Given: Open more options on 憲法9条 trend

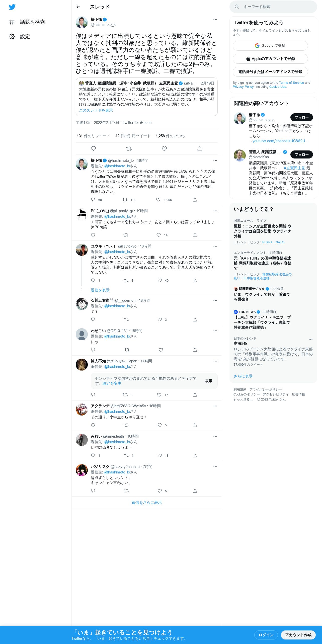Looking at the screenshot, I should [x=310, y=339].
